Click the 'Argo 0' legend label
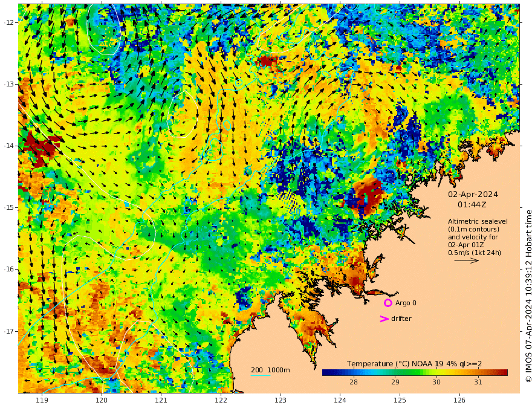The height and width of the screenshot is (411, 532). click(x=406, y=303)
